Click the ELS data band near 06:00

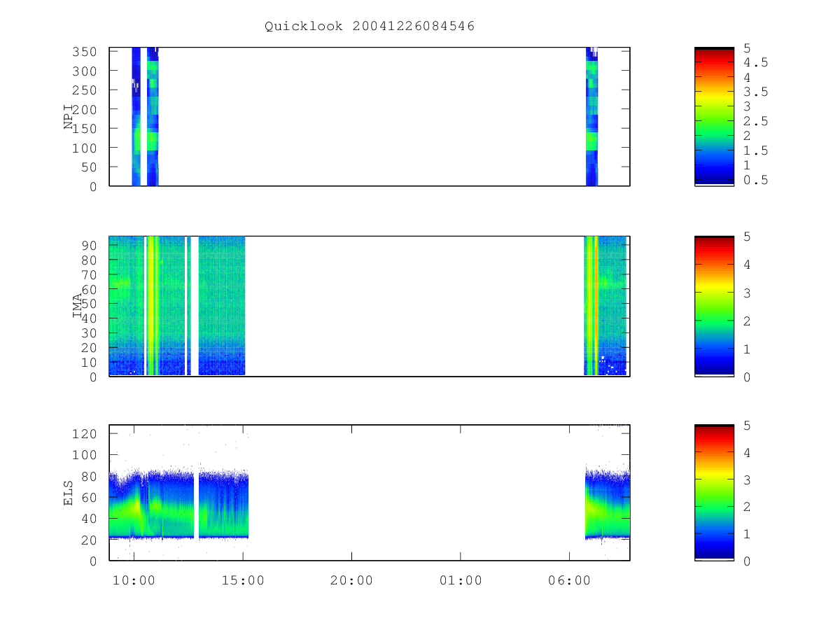click(x=608, y=504)
